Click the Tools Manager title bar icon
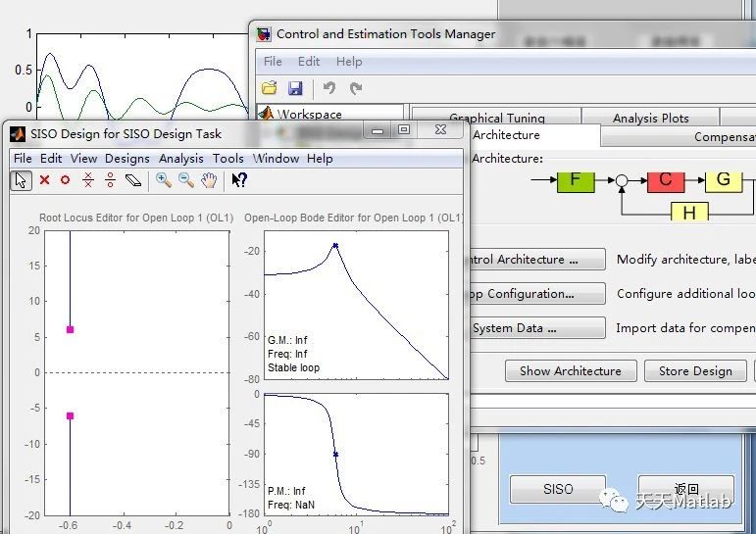 (264, 34)
